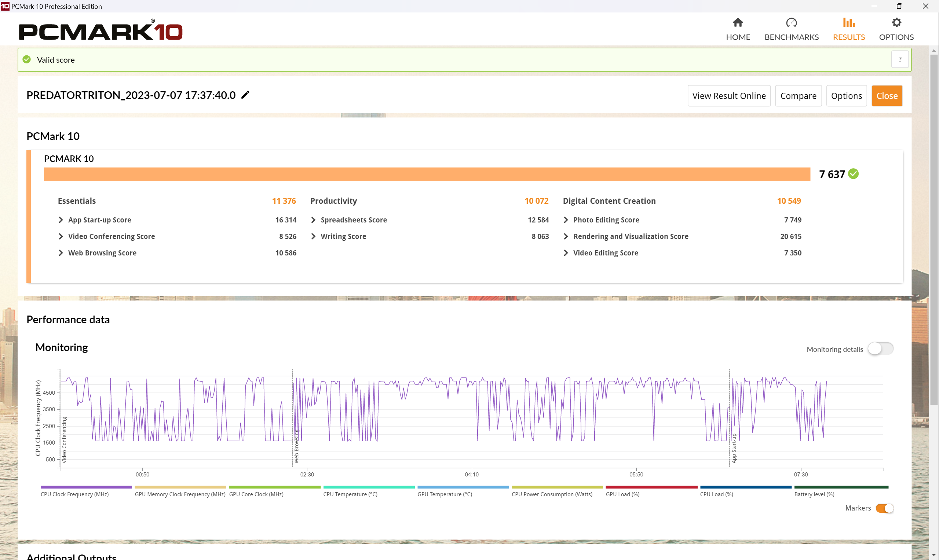Viewport: 939px width, 560px height.
Task: Click the Web Browsing marker on the chart
Action: [296, 446]
